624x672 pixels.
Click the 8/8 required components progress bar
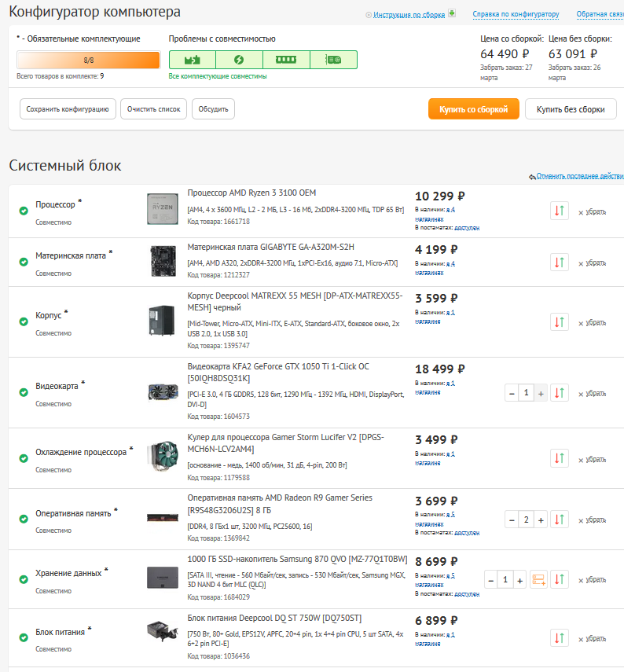(88, 60)
